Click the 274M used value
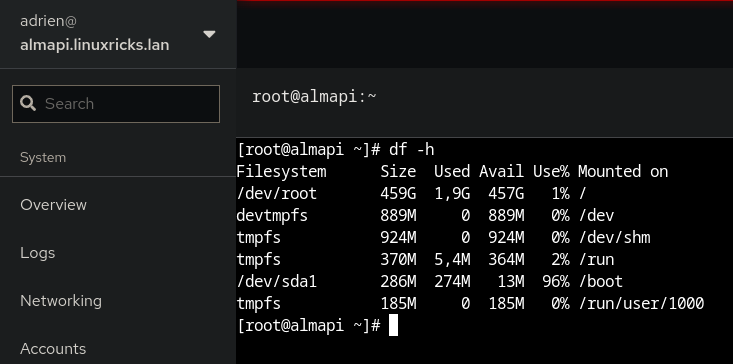This screenshot has width=733, height=364. click(x=452, y=281)
